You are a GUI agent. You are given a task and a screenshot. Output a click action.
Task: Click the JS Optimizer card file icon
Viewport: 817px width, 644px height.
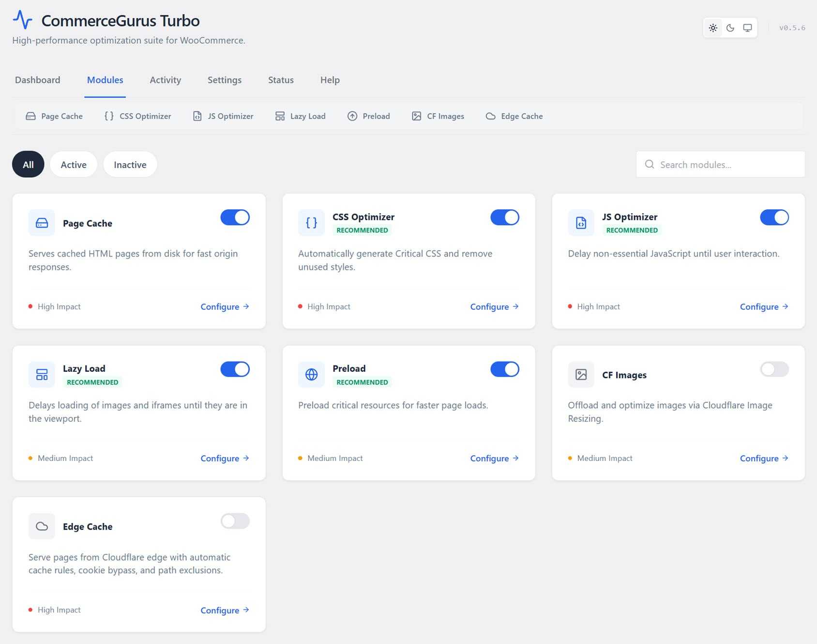pyautogui.click(x=581, y=223)
